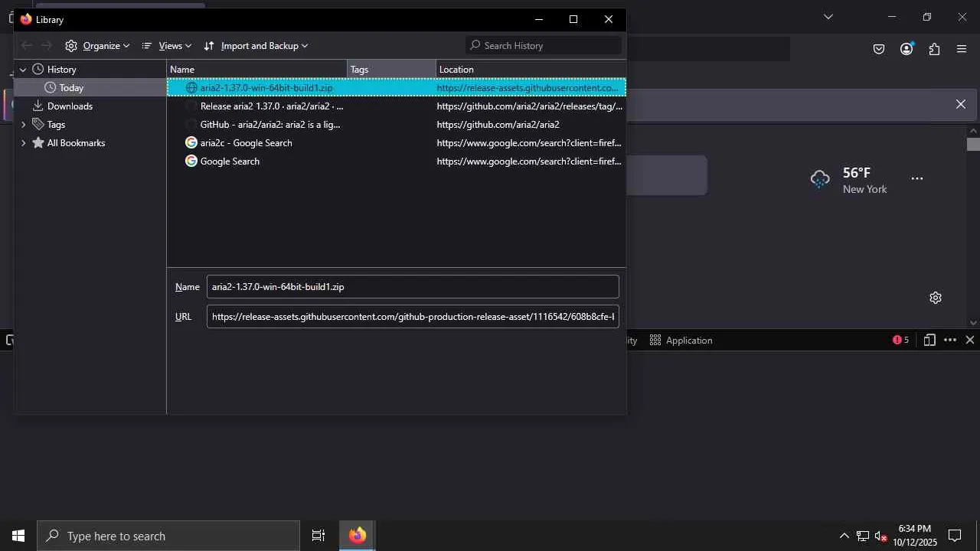Screen dimensions: 980x551
Task: Click the DevTools dock mode icon
Action: tap(929, 341)
